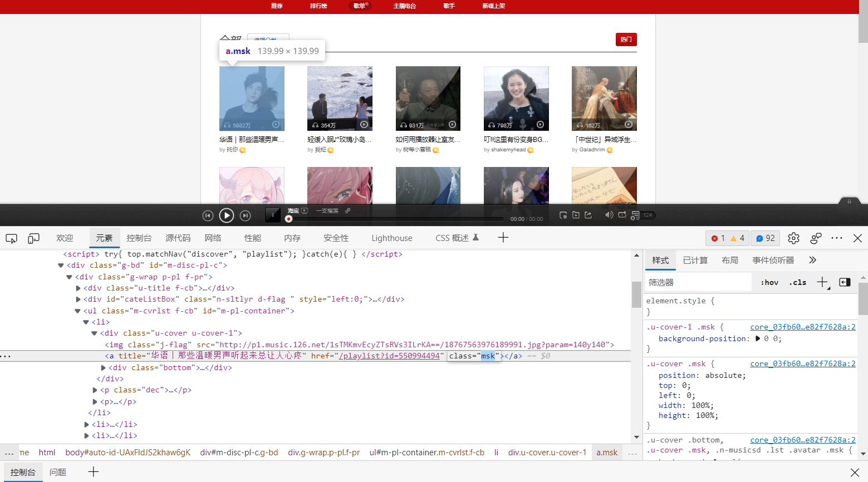Open the playlist cover showing 354万 plays
The width and height of the screenshot is (868, 482).
tap(340, 99)
